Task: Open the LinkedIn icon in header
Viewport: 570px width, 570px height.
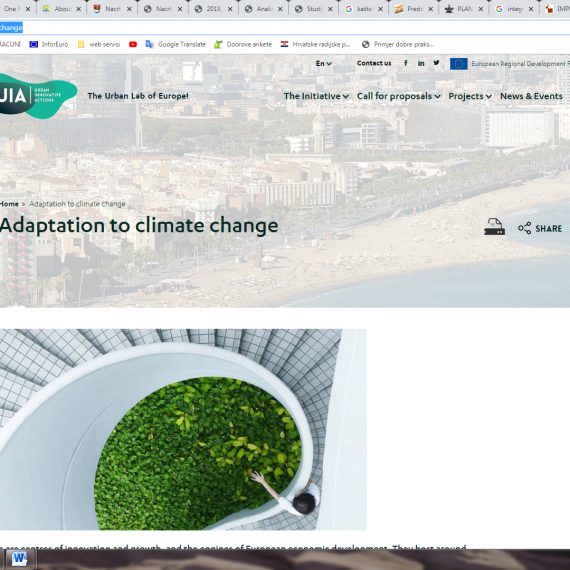Action: coord(421,63)
